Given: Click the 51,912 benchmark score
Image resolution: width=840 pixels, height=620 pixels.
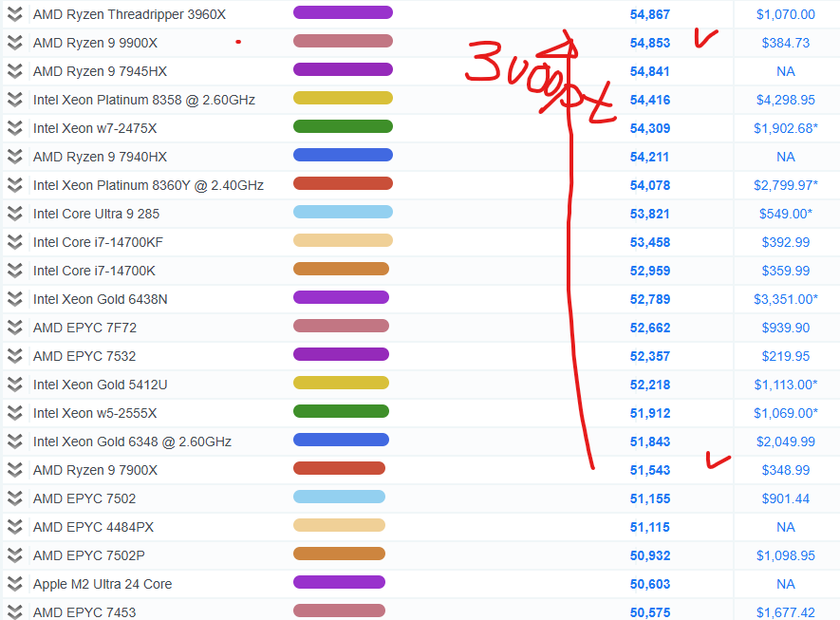Looking at the screenshot, I should 650,413.
